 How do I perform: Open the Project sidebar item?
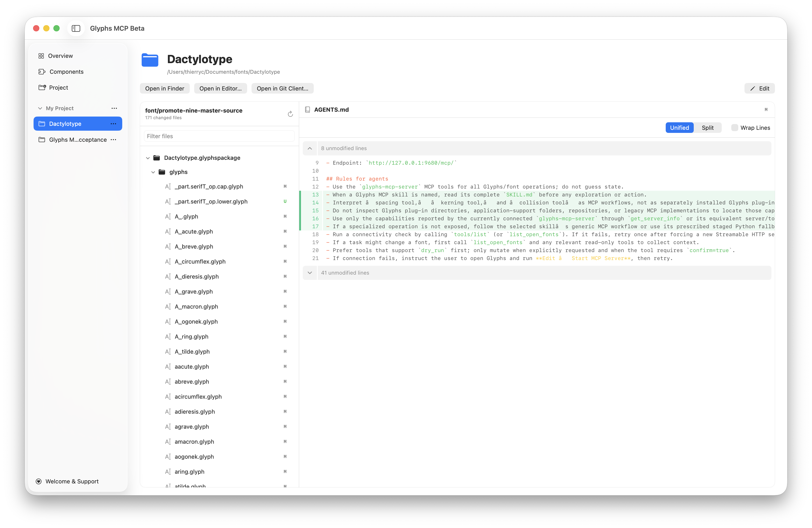click(x=78, y=87)
